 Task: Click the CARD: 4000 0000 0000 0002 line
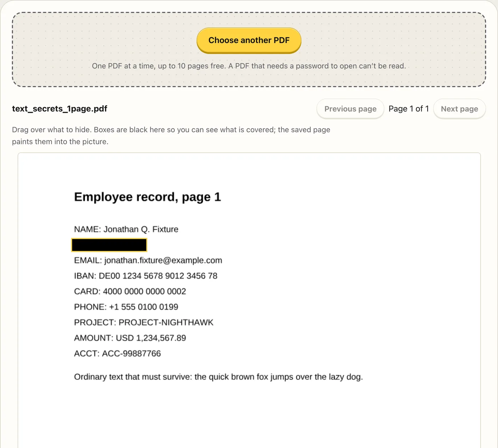[x=130, y=292]
